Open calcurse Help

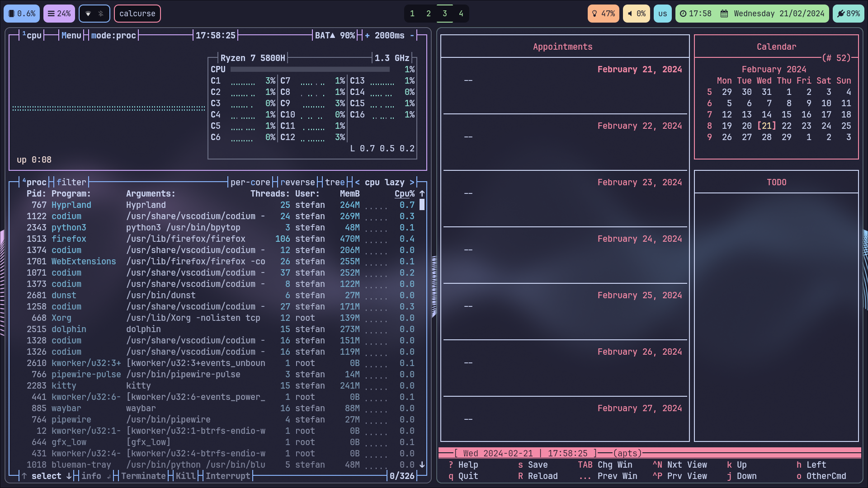point(463,465)
